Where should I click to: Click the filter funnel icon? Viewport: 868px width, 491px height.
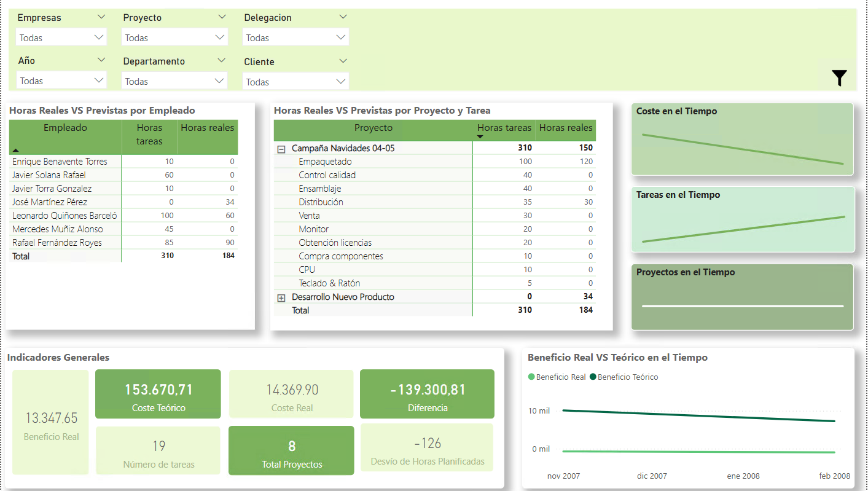839,78
